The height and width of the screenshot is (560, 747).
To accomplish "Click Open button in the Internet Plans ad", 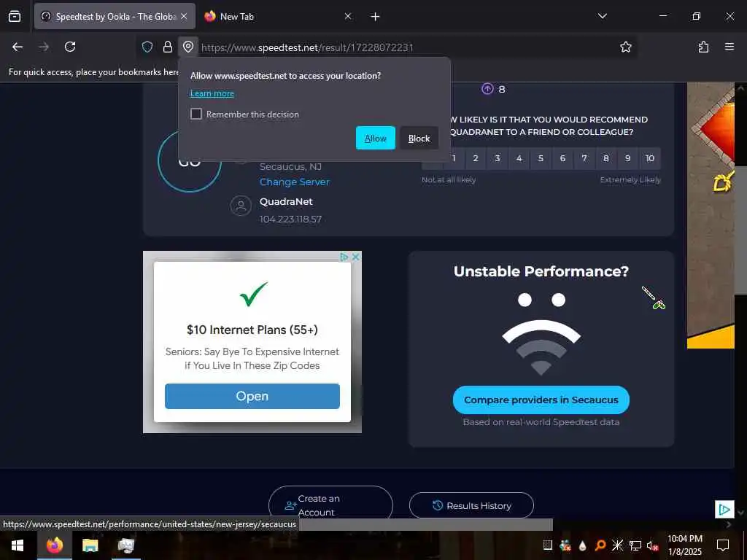I will pos(252,396).
